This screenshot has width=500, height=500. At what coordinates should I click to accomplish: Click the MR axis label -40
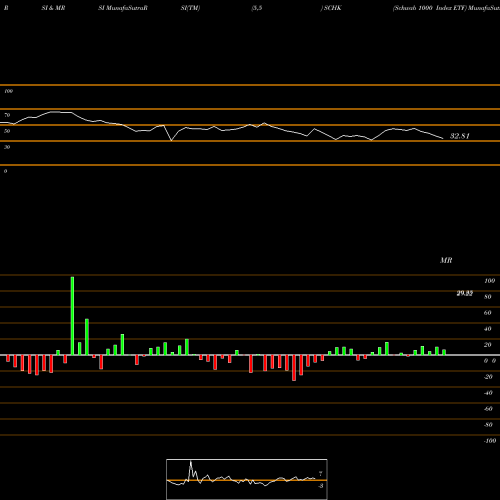[x=488, y=393]
